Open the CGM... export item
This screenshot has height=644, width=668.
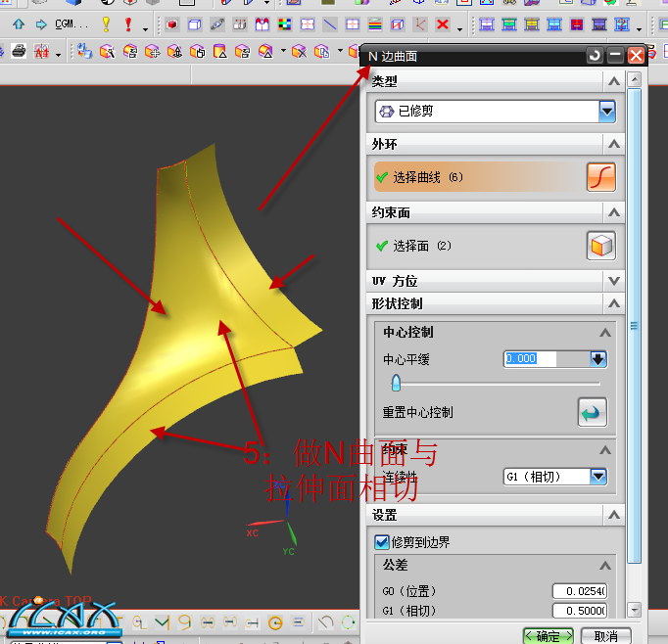pos(72,24)
